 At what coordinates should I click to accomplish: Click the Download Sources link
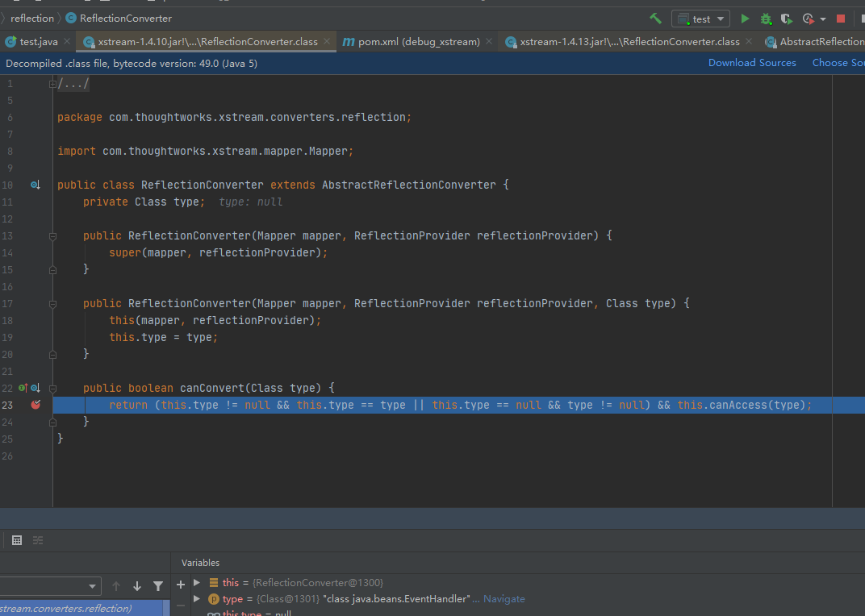pyautogui.click(x=752, y=63)
